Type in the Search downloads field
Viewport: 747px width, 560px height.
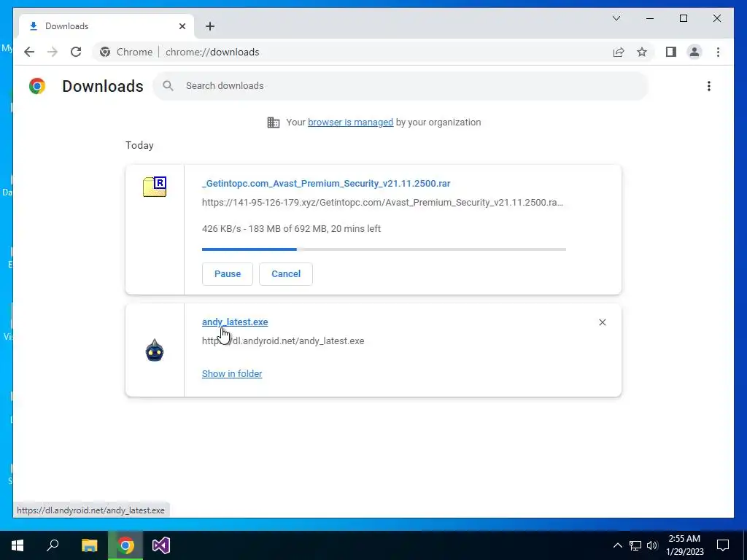400,86
